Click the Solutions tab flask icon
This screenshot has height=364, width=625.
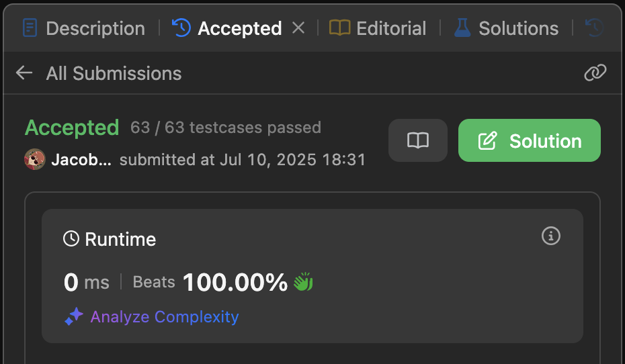pos(462,28)
